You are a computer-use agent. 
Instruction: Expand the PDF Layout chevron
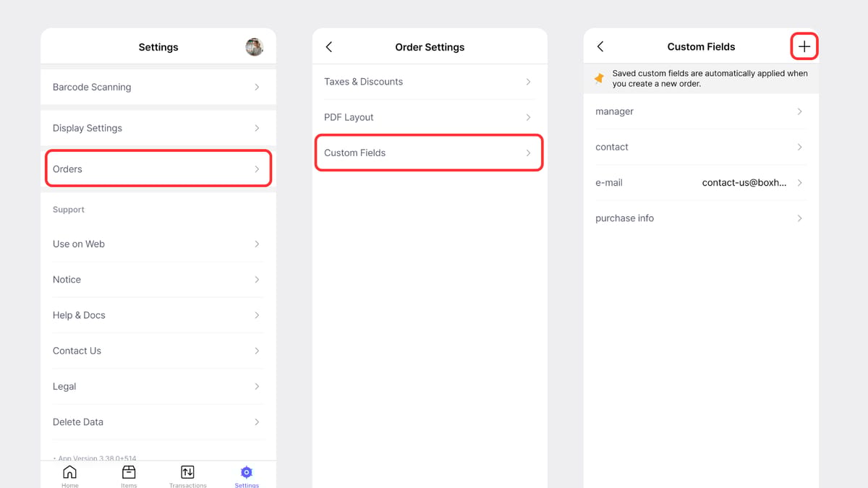529,117
